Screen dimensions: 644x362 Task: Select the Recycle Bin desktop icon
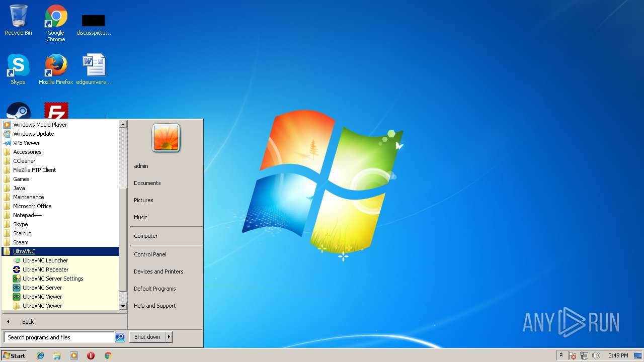pos(18,20)
